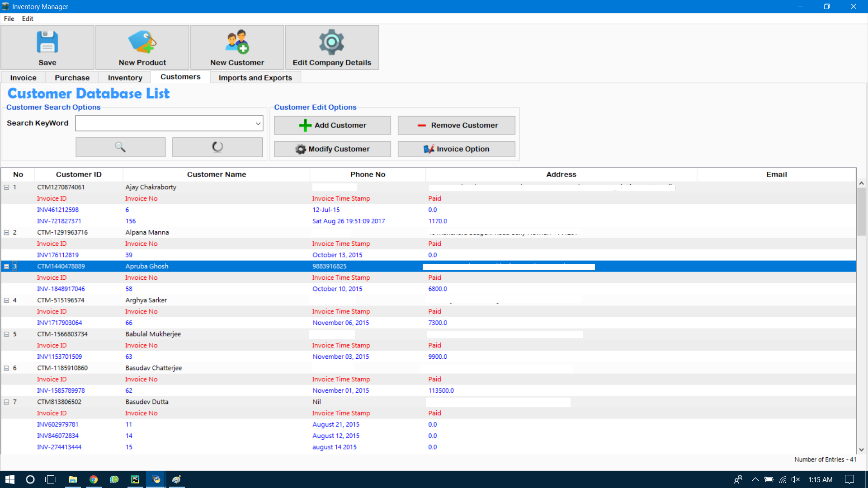
Task: Collapse row 7 Basudev Dutta invoices
Action: click(7, 402)
